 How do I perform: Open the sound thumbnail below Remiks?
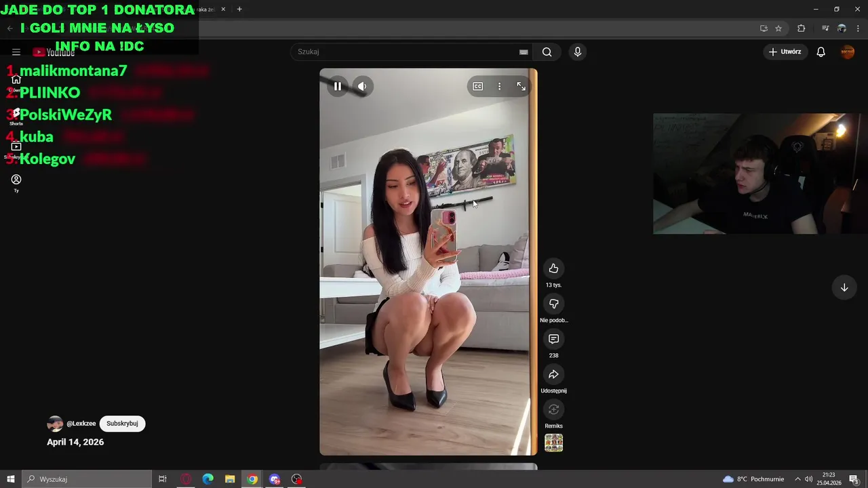[x=553, y=443]
